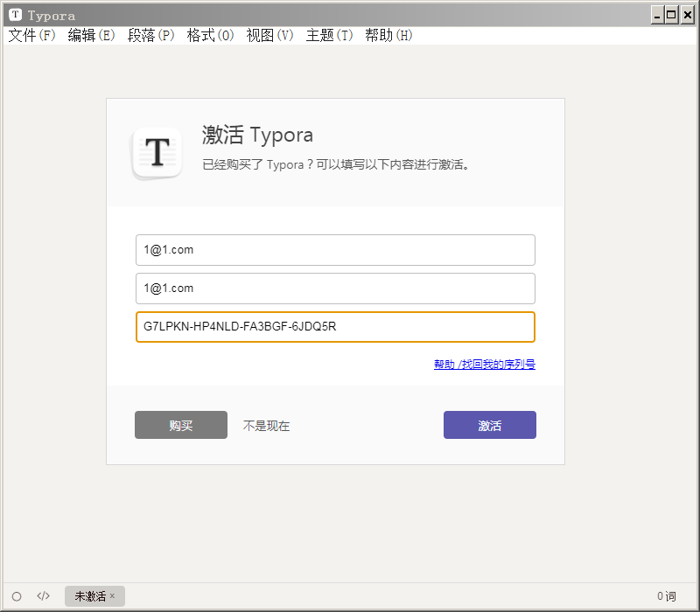Screen dimensions: 700x612
Task: Focus the first email input field
Action: pyautogui.click(x=335, y=250)
